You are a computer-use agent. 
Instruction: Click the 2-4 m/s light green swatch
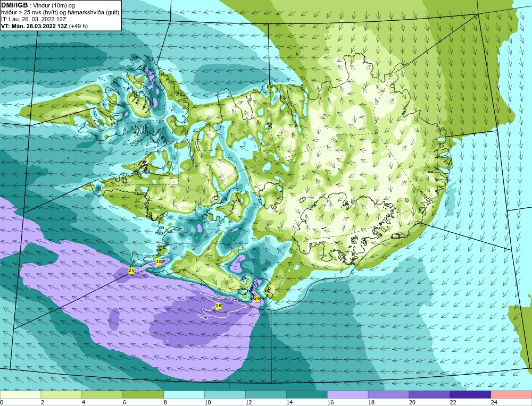click(x=61, y=394)
